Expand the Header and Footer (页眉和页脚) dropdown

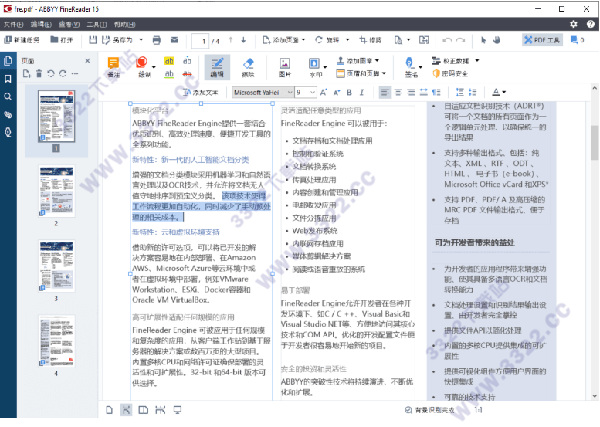point(384,73)
